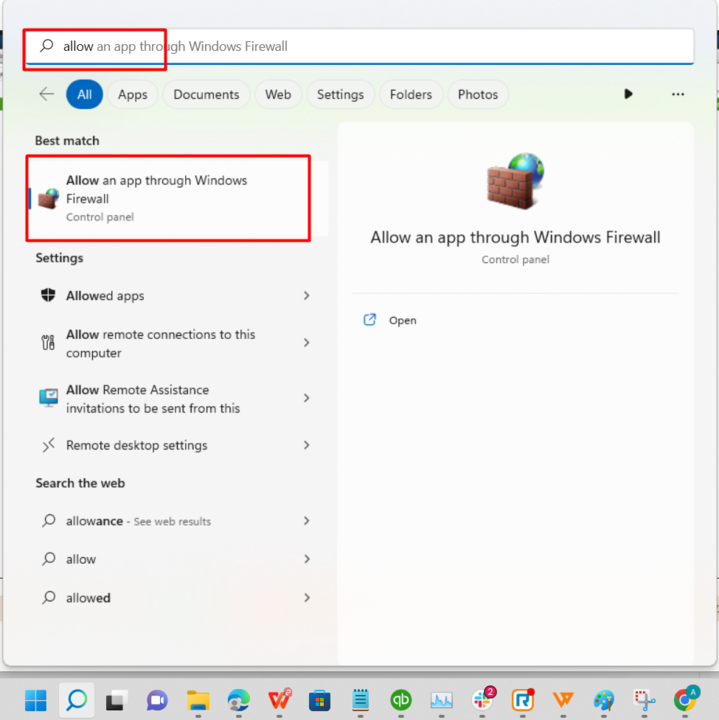719x720 pixels.
Task: Click the search box magnifier icon
Action: (x=47, y=45)
